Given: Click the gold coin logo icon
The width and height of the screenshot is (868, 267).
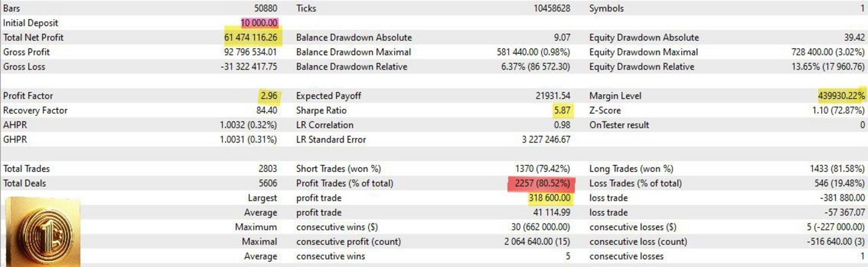Looking at the screenshot, I should coord(42,232).
